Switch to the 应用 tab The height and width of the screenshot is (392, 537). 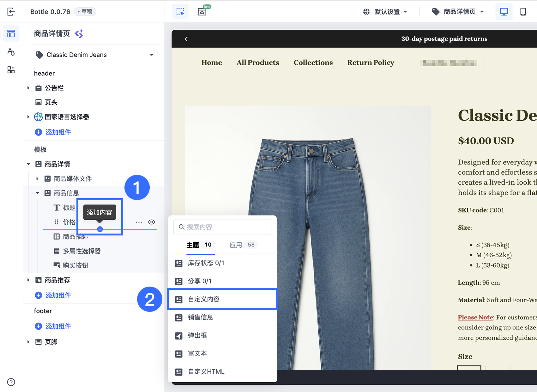[x=244, y=245]
